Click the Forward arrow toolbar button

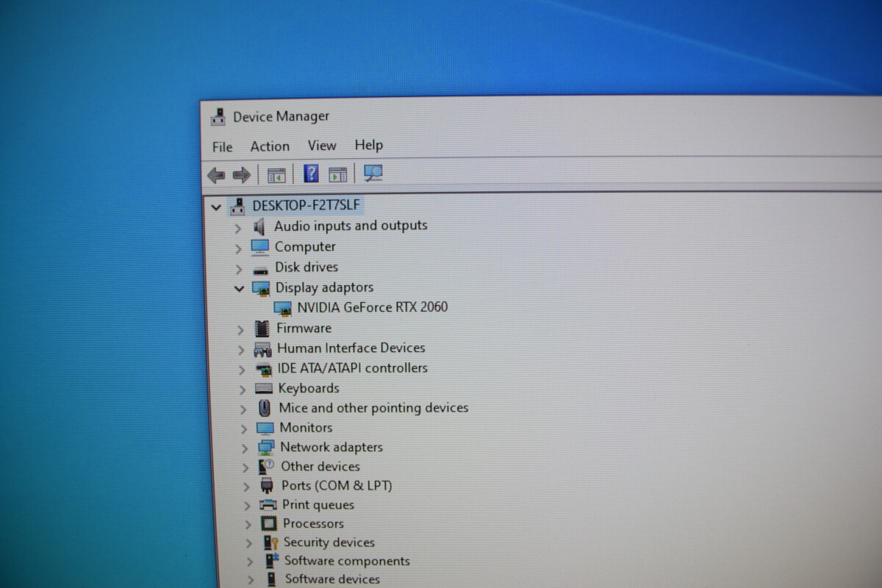pos(241,175)
